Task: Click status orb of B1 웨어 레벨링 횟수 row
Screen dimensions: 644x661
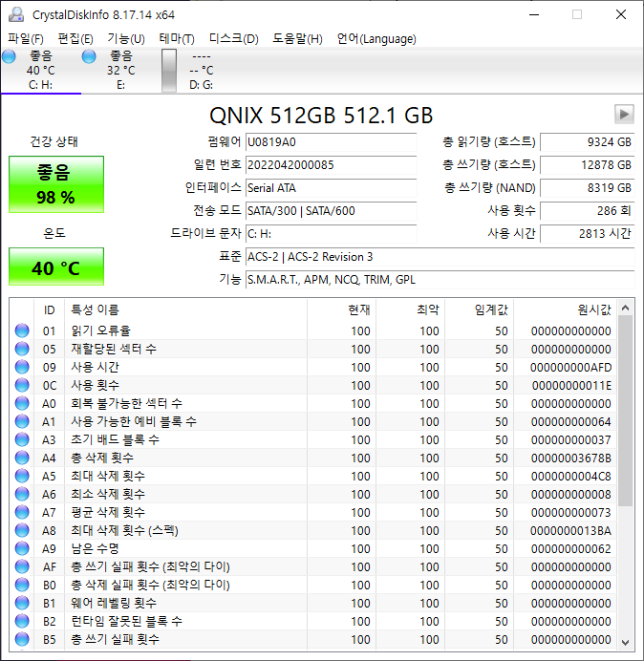Action: pyautogui.click(x=22, y=603)
